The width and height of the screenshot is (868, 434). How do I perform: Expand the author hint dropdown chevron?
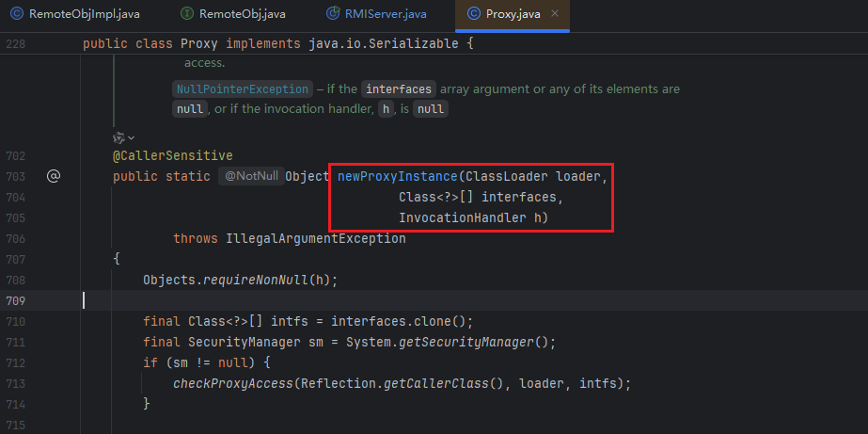point(132,137)
